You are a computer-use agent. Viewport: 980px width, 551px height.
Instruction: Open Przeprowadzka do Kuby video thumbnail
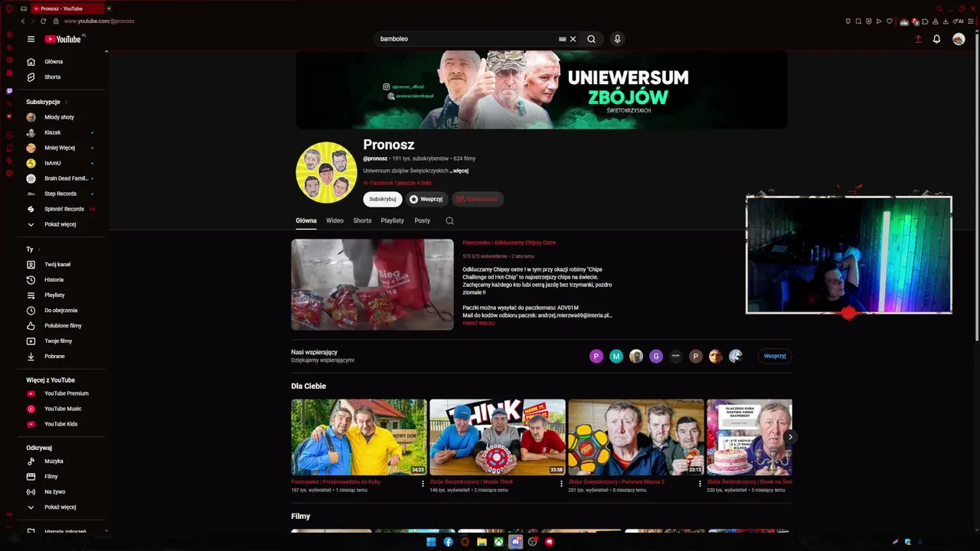click(359, 437)
